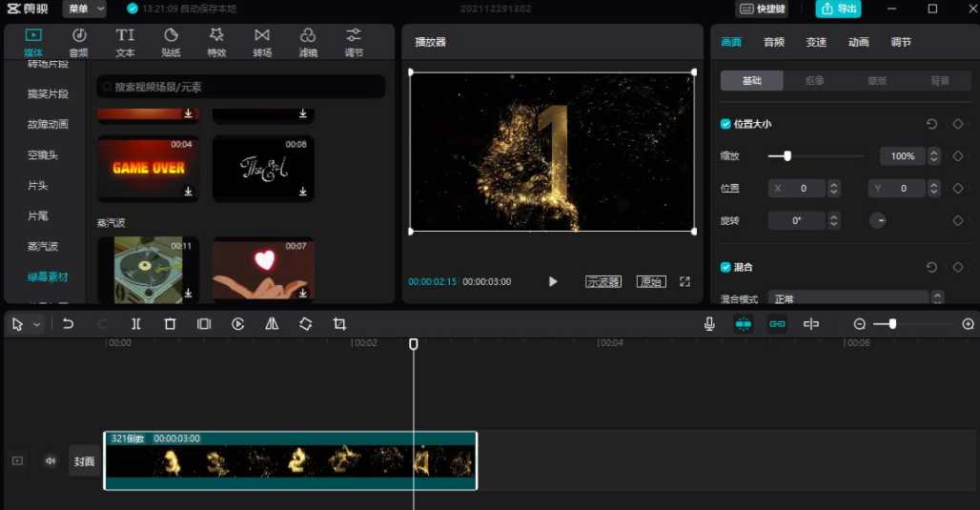This screenshot has height=510, width=980.
Task: Toggle the 混合 checkbox
Action: click(x=725, y=267)
